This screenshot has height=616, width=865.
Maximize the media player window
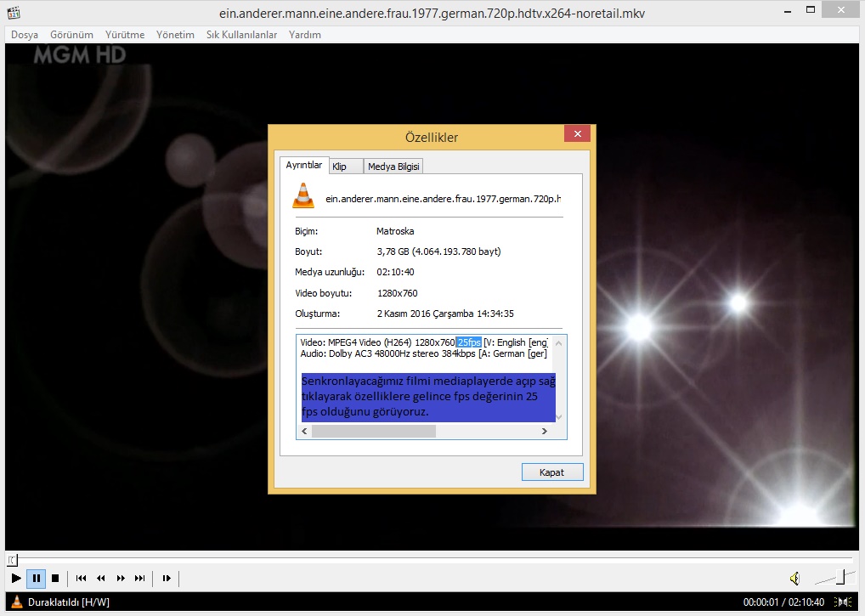pos(811,10)
